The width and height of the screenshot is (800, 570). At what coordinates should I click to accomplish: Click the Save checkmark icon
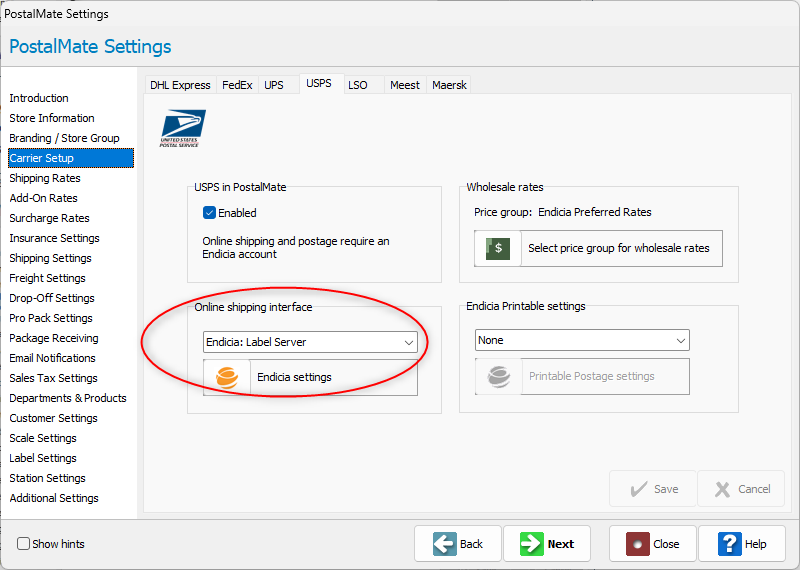638,489
